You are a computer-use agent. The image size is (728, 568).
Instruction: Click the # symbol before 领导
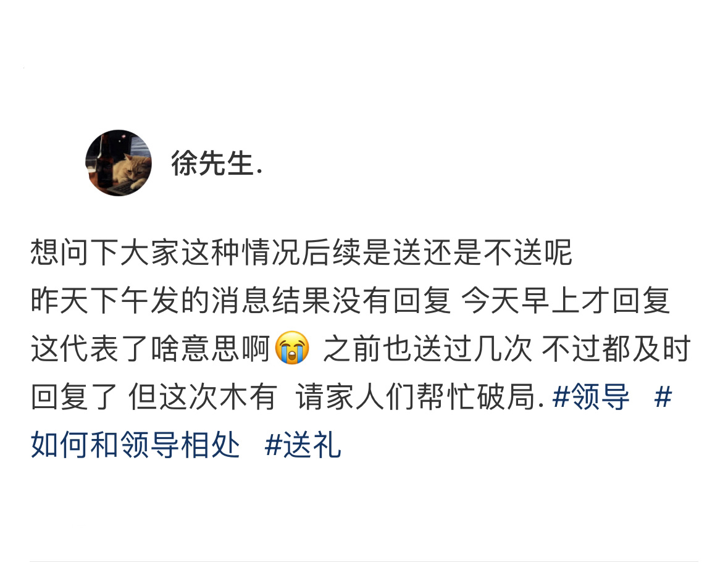(561, 397)
